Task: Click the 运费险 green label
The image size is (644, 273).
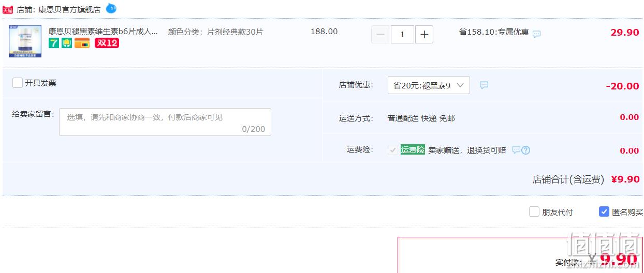Action: [x=413, y=149]
